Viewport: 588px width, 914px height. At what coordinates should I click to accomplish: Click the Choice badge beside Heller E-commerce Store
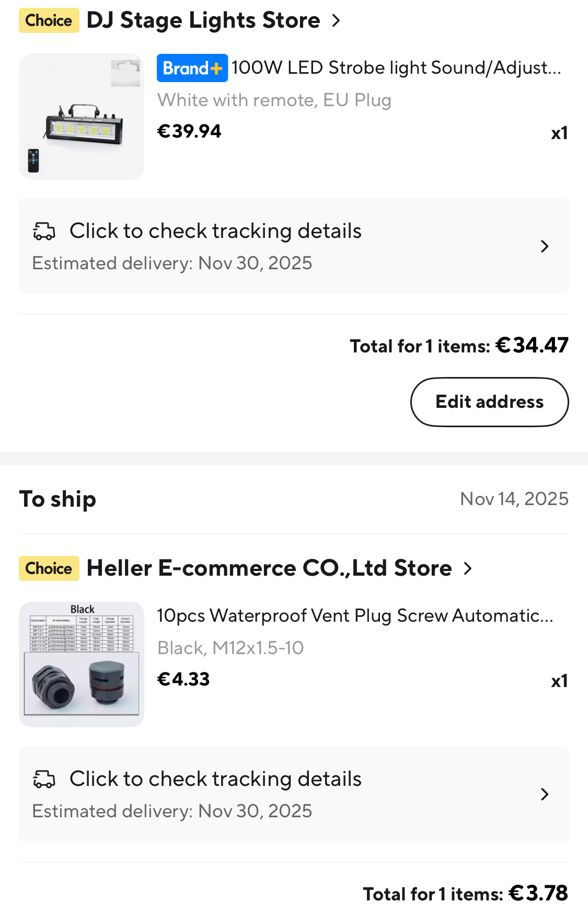(x=49, y=568)
